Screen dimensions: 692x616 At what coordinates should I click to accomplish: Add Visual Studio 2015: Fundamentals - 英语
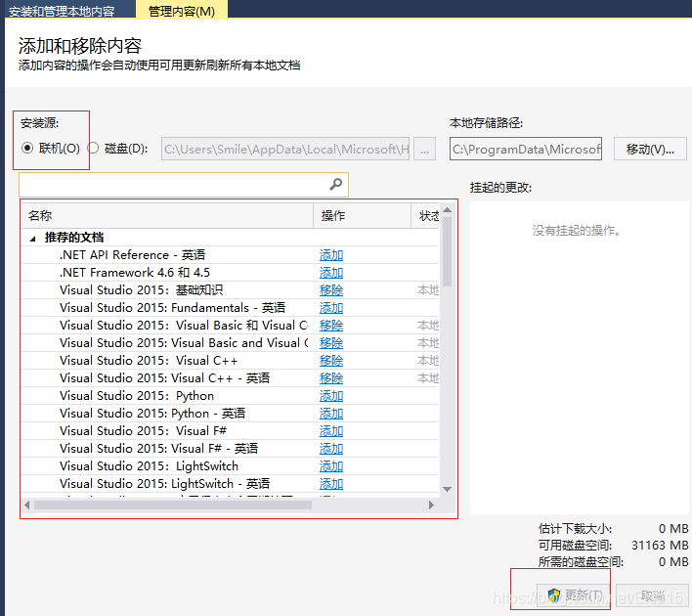click(x=331, y=308)
